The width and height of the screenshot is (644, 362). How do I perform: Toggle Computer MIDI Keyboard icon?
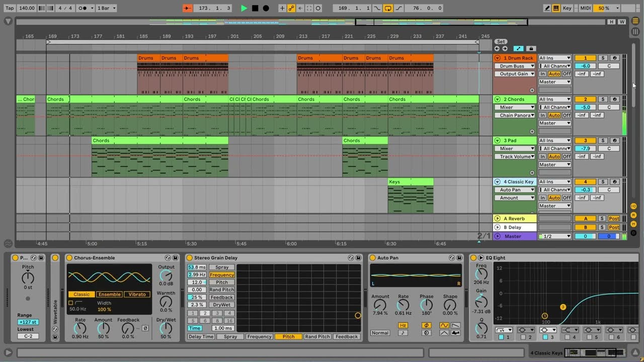556,8
